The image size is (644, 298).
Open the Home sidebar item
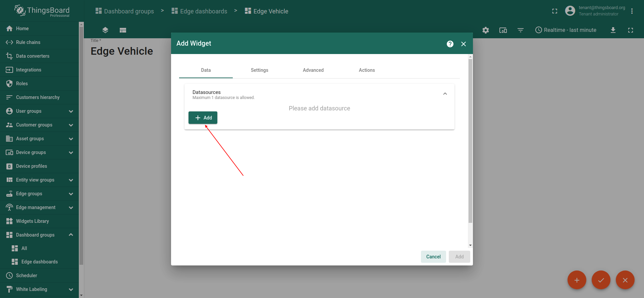(x=39, y=29)
